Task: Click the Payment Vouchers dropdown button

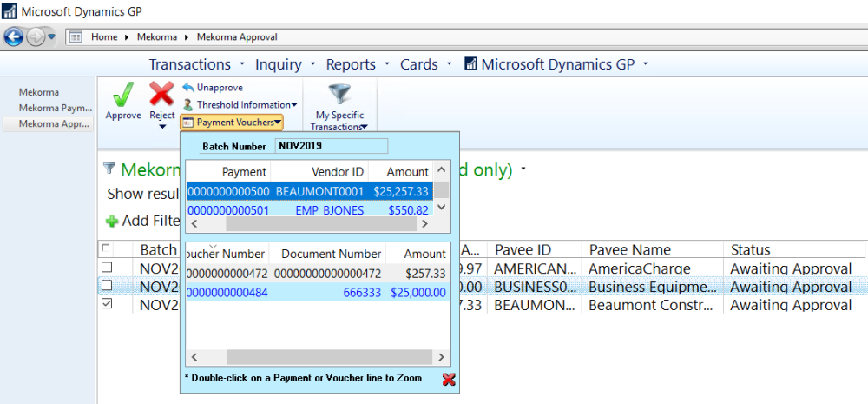Action: point(232,122)
